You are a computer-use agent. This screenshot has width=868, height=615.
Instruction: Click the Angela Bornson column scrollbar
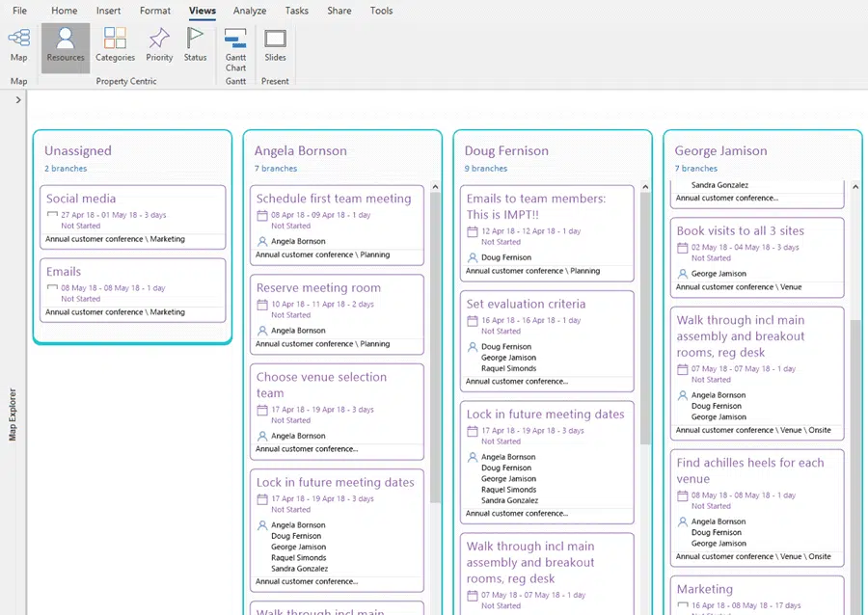click(436, 347)
